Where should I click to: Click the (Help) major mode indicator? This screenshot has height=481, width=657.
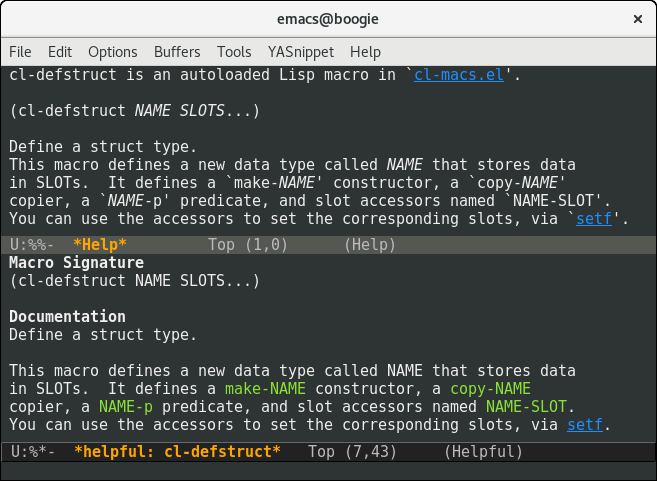(x=370, y=245)
